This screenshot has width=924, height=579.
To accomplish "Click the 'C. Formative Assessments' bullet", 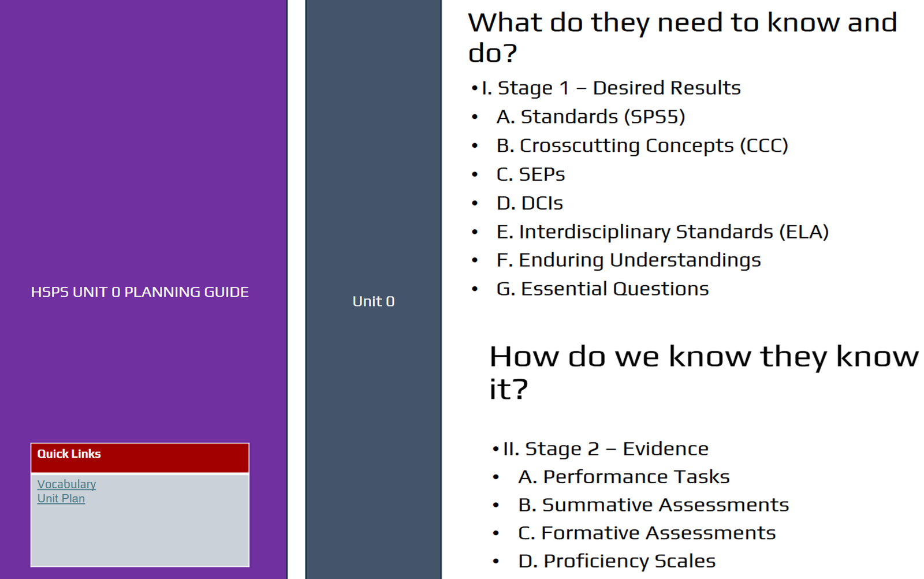I will click(646, 533).
